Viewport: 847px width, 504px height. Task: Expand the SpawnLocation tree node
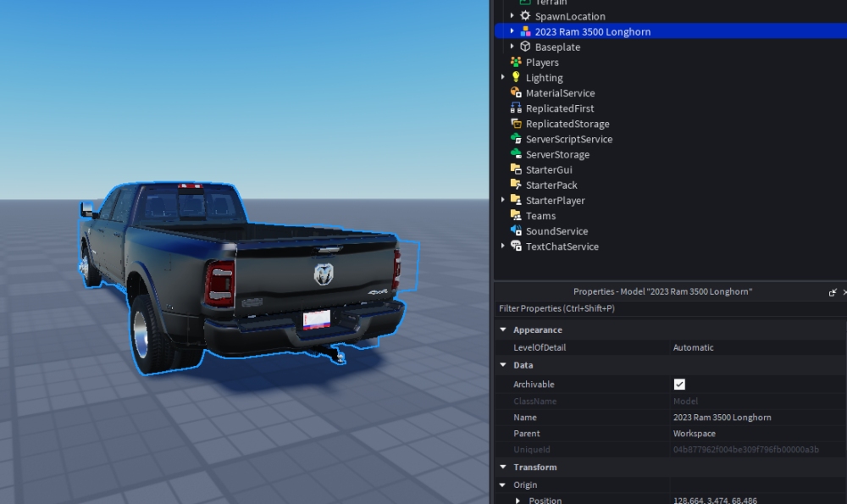(x=512, y=15)
